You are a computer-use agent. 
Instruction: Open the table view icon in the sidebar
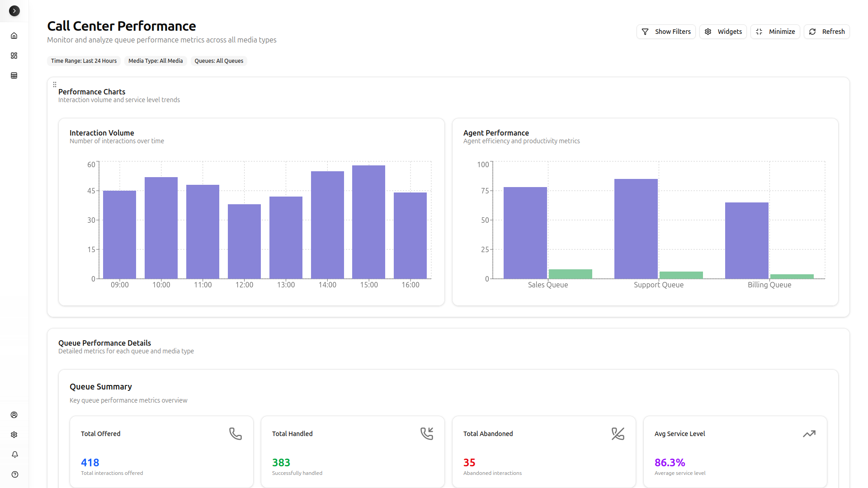(x=14, y=75)
